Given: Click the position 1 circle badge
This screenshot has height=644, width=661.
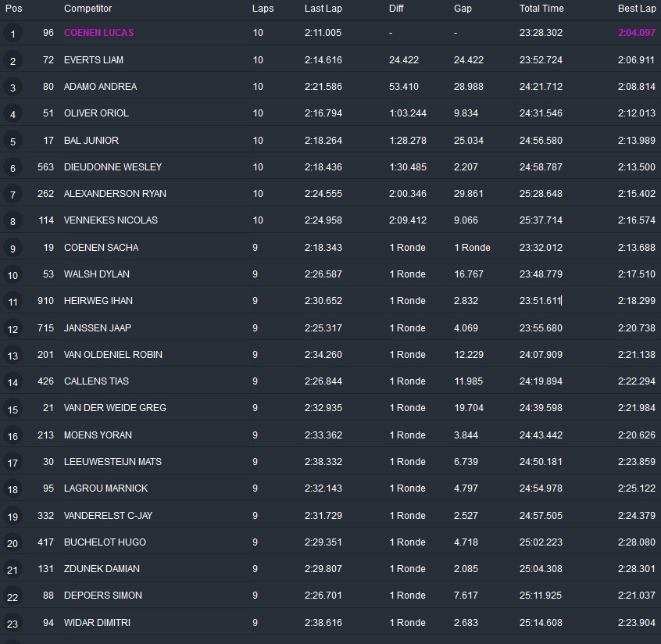Looking at the screenshot, I should (x=13, y=34).
